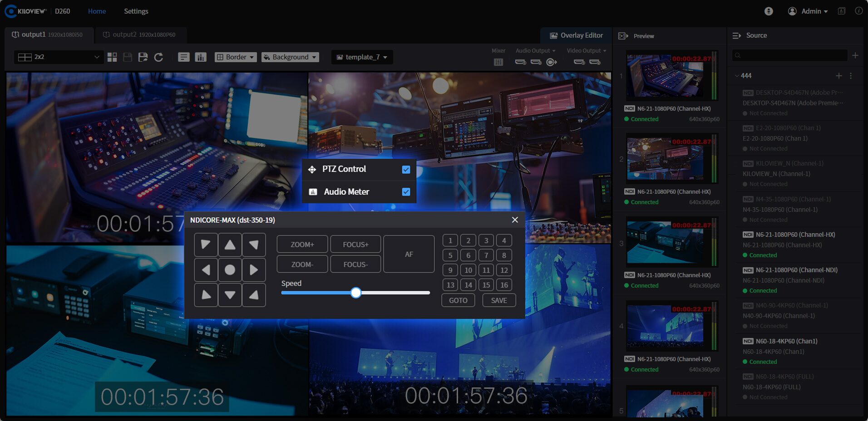Uncheck the PTZ Control checkbox
This screenshot has height=421, width=868.
[406, 169]
